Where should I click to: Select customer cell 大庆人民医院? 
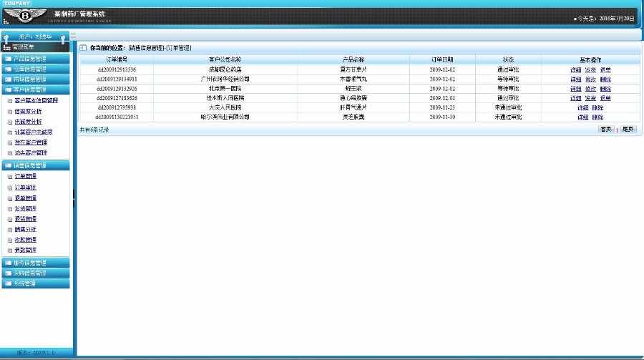[225, 107]
